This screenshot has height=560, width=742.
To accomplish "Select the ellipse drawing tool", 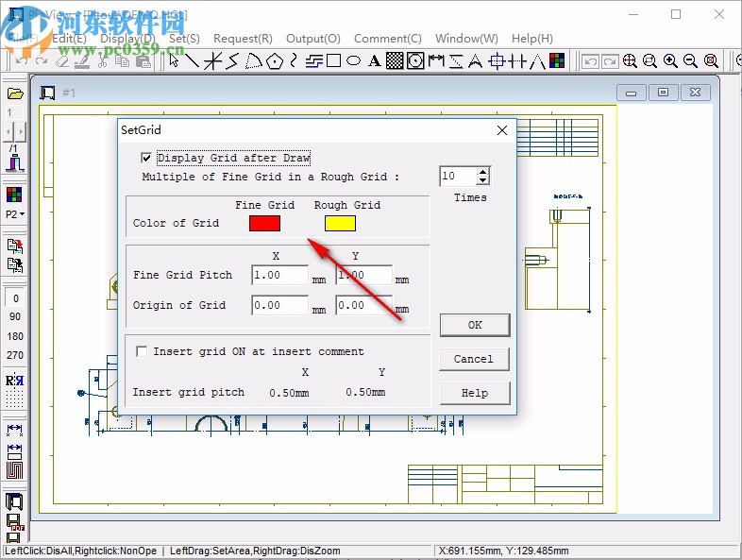I will pyautogui.click(x=353, y=60).
